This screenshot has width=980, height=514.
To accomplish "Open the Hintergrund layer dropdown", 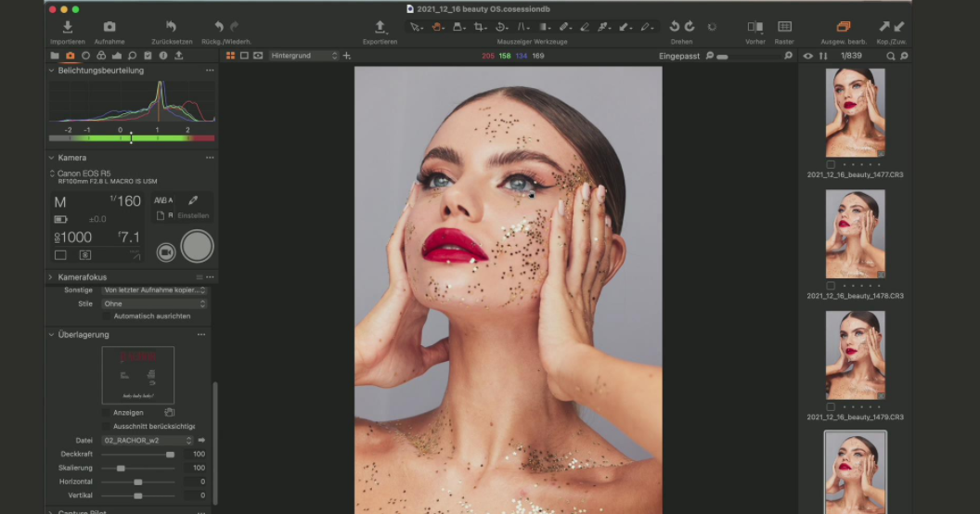I will click(x=303, y=56).
